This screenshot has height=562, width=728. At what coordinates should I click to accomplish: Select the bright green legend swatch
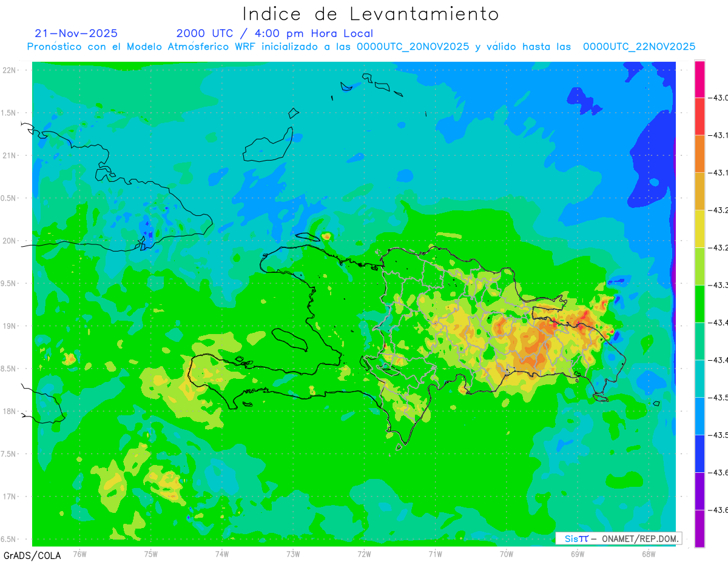[699, 304]
